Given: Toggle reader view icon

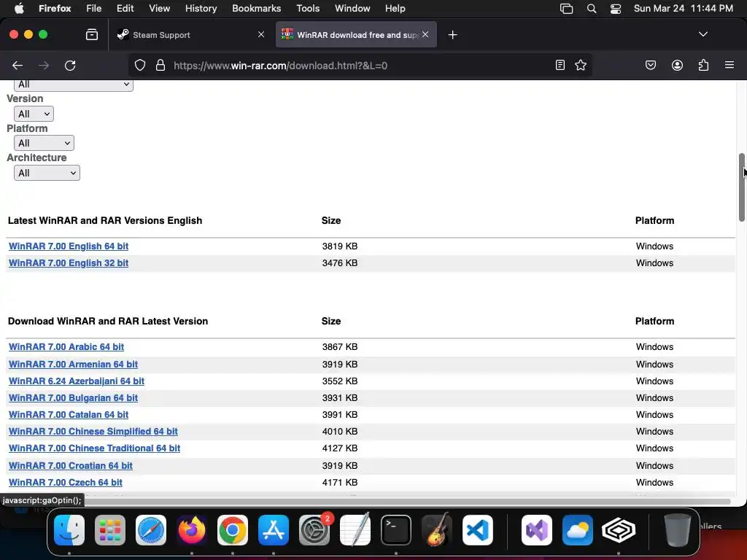Looking at the screenshot, I should coord(560,65).
